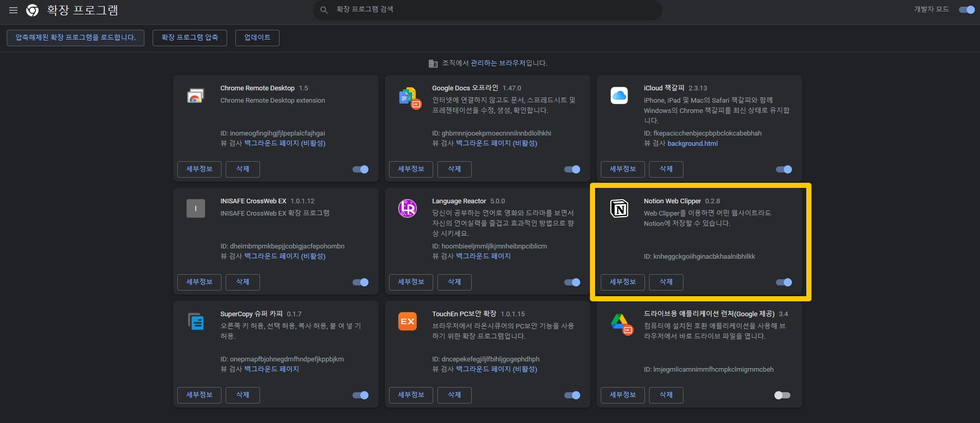980x423 pixels.
Task: Disable TouchEn PC보안 확장 toggle
Action: (x=572, y=395)
